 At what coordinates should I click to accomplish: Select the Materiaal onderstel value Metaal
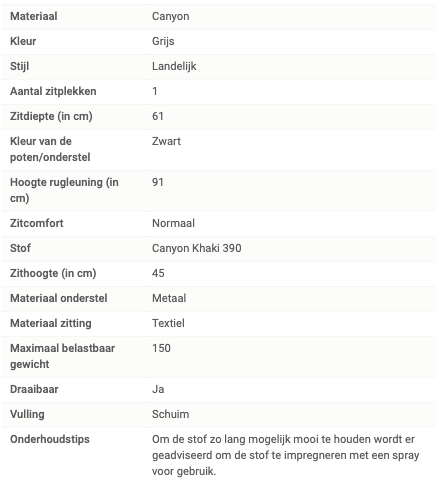[x=169, y=298]
